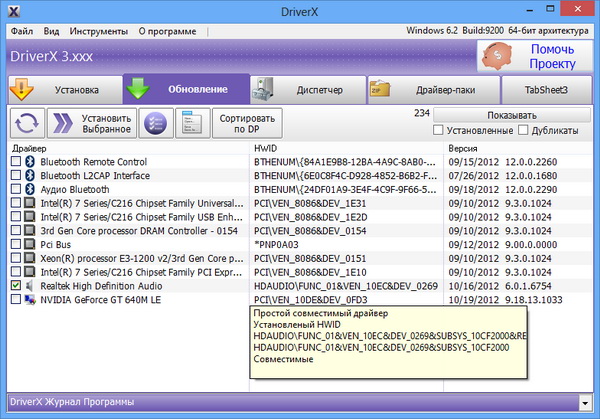Click the chip icon next to Pci Bus
The width and height of the screenshot is (600, 419).
(x=30, y=244)
